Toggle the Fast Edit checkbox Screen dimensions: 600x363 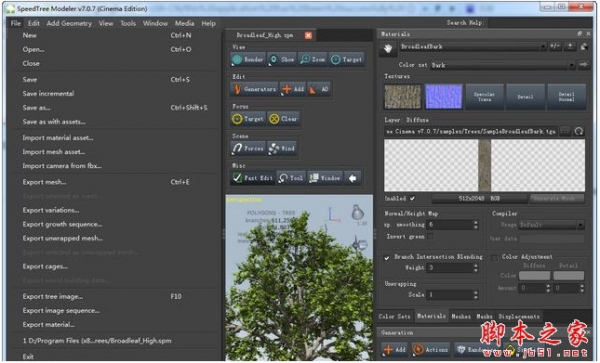[237, 178]
